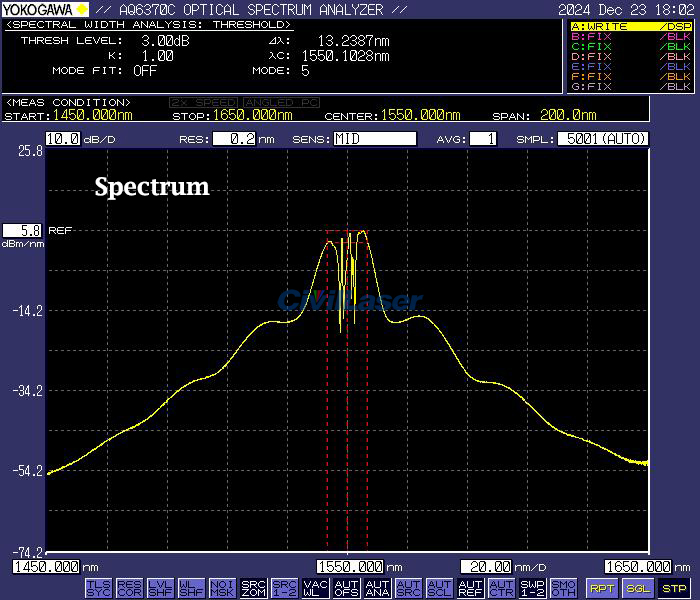The width and height of the screenshot is (700, 600).
Task: Select trace G FIX /BLK
Action: point(631,87)
